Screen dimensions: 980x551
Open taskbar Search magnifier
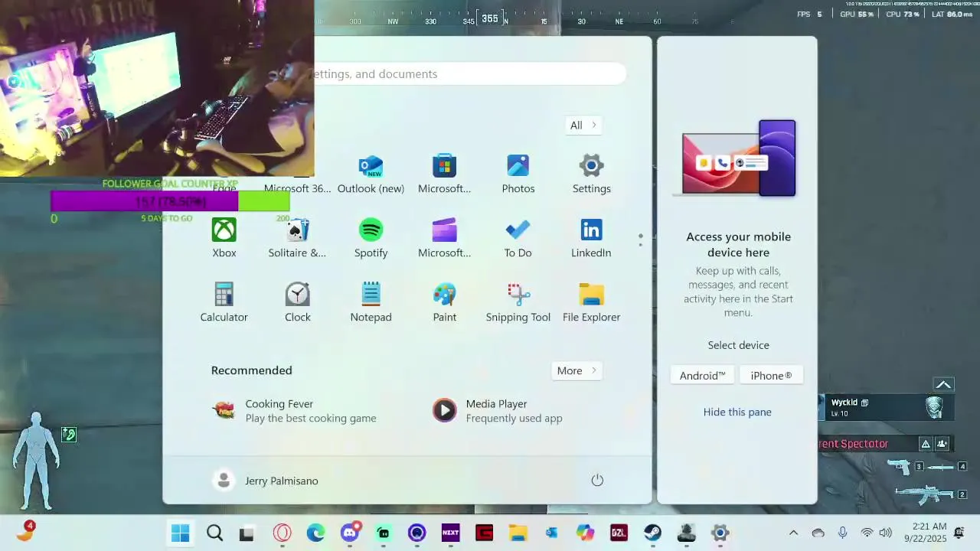point(214,533)
